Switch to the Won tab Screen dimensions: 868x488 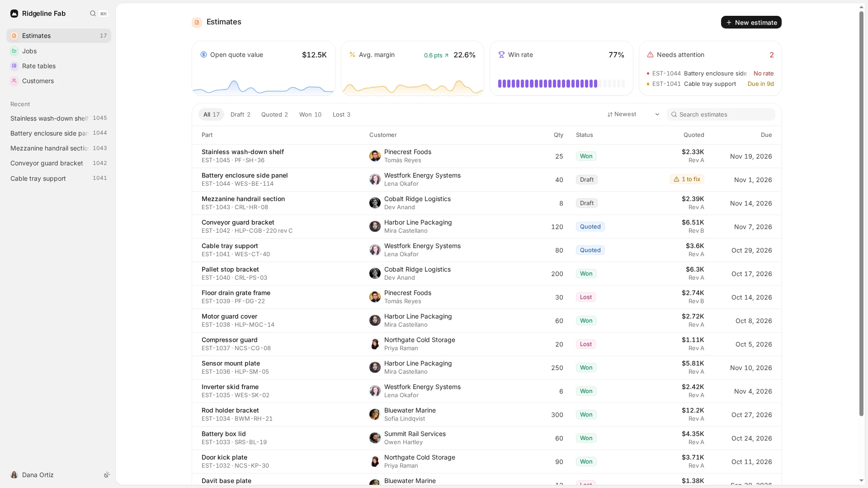pos(310,114)
